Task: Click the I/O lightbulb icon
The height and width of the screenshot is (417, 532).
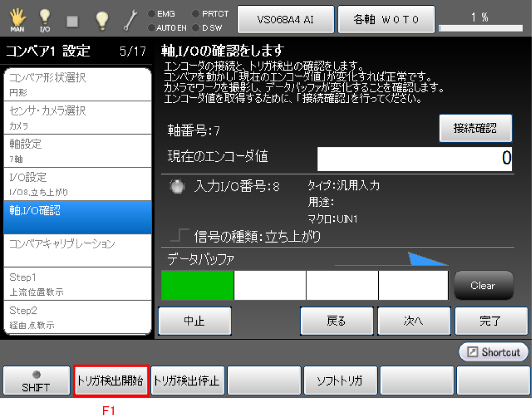Action: pyautogui.click(x=45, y=20)
